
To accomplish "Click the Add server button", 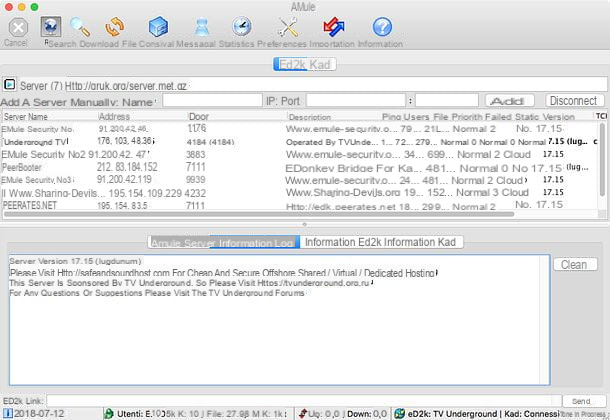I will pyautogui.click(x=509, y=101).
